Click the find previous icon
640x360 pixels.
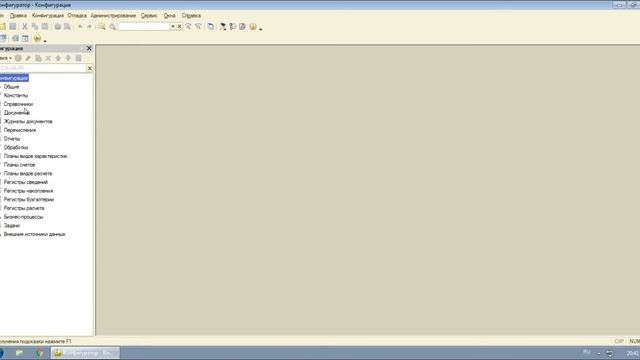(188, 27)
